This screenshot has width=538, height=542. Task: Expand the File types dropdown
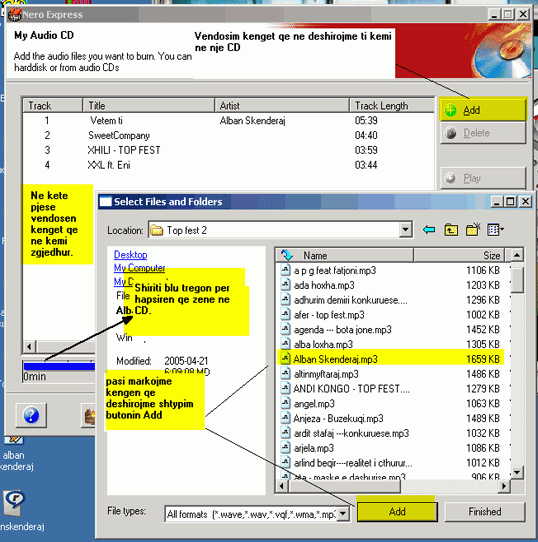[343, 514]
